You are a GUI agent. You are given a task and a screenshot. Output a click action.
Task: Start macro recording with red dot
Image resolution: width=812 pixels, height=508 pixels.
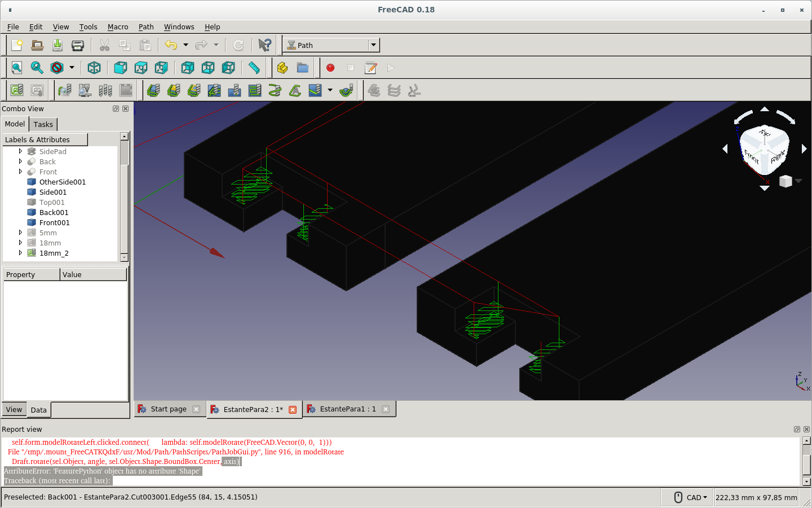tap(330, 68)
